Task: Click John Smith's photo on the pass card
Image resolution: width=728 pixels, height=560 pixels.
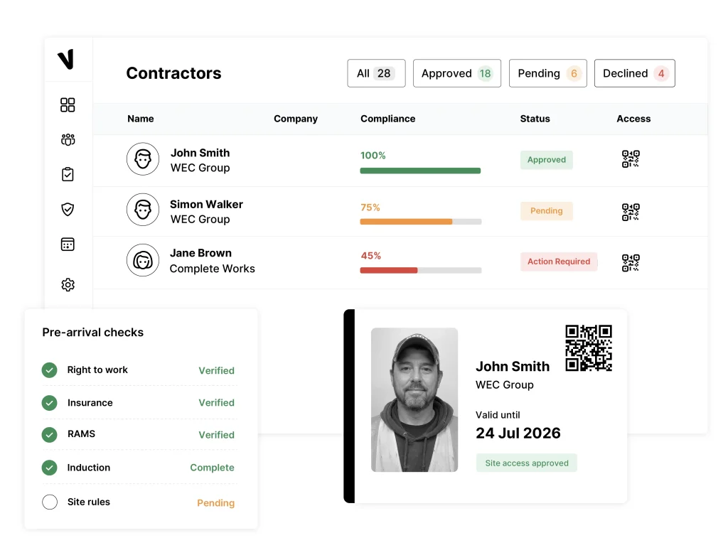Action: point(414,400)
